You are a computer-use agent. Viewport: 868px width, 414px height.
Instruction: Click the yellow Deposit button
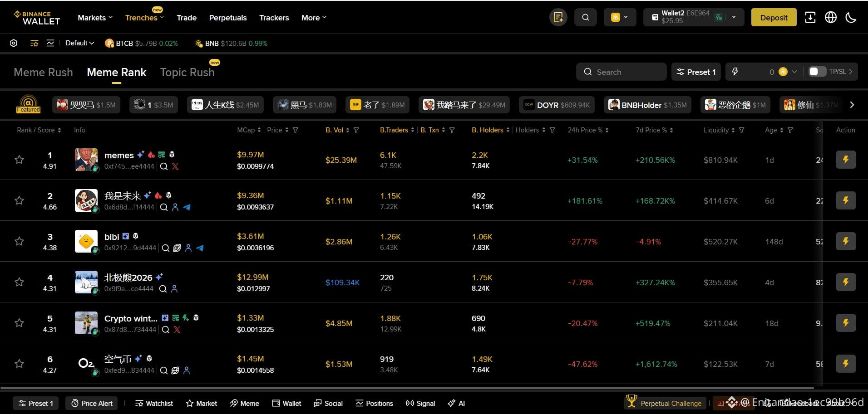pyautogui.click(x=774, y=17)
